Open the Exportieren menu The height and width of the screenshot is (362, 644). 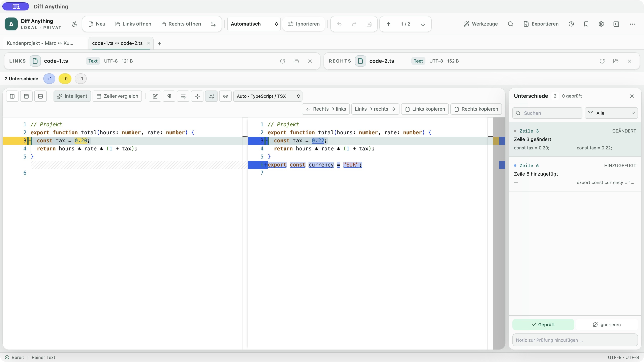(x=541, y=24)
